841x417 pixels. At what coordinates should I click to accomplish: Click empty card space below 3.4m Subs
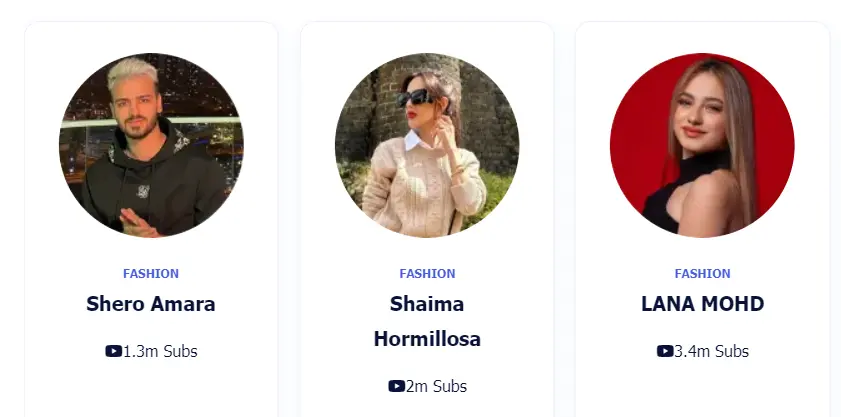(702, 390)
